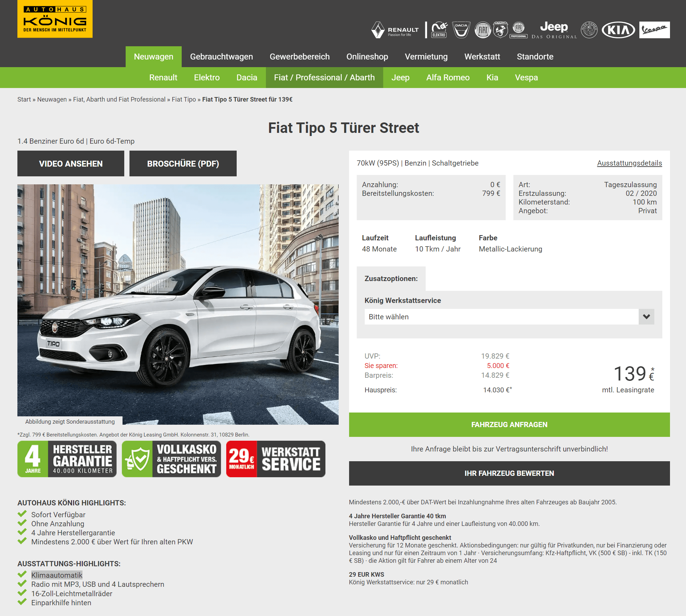Click Ihr Fahrzeug bewerten button
This screenshot has width=686, height=616.
click(x=509, y=473)
